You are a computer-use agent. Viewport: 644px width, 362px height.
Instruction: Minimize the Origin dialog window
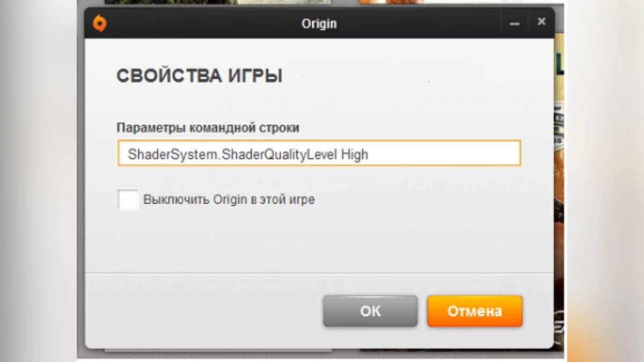click(515, 24)
